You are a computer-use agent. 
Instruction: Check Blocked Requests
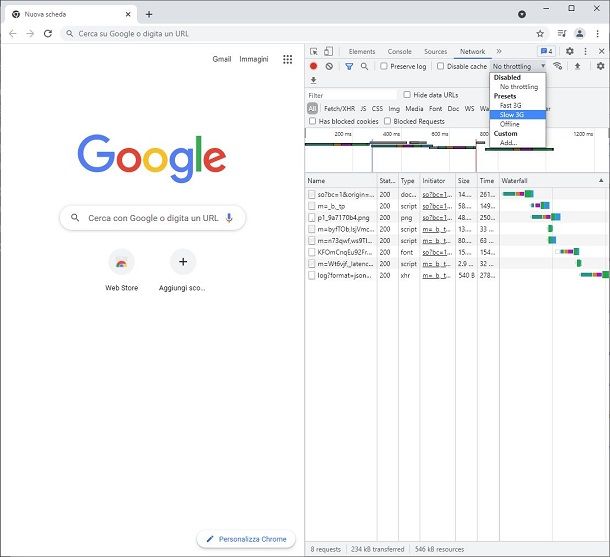(x=387, y=121)
